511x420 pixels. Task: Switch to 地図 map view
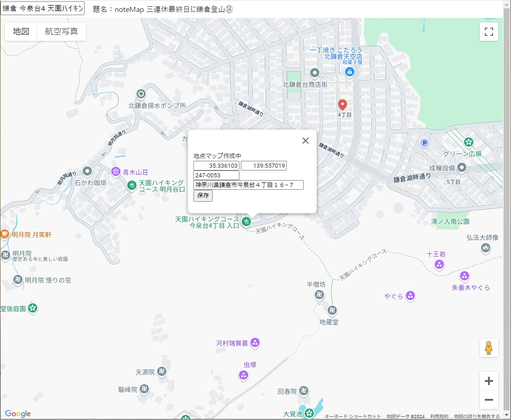(21, 31)
